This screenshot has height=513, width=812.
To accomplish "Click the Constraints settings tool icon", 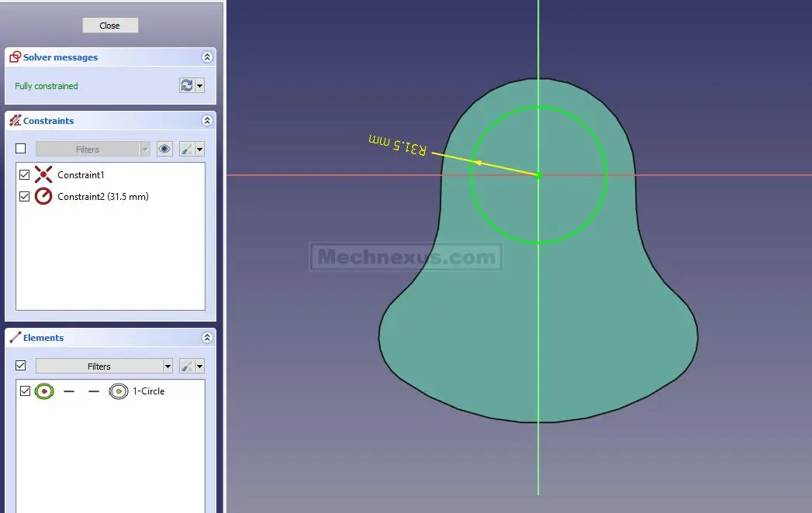I will click(186, 149).
